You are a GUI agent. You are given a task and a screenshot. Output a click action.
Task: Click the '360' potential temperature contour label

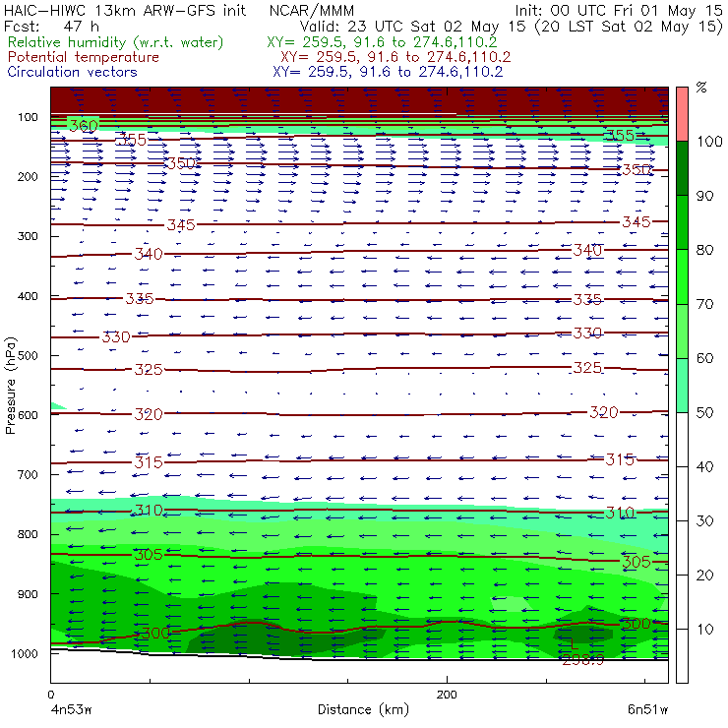[x=84, y=125]
